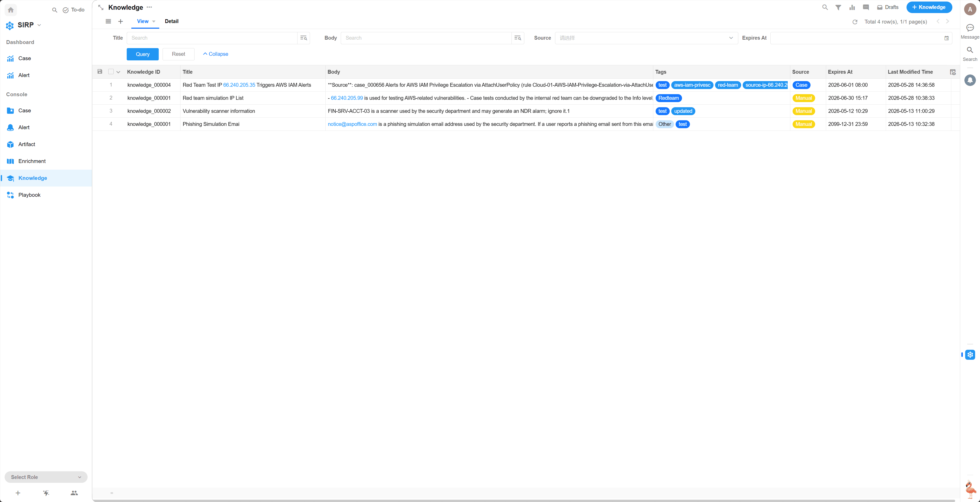This screenshot has width=980, height=502.
Task: Click the people icon at sidebar bottom
Action: [74, 493]
